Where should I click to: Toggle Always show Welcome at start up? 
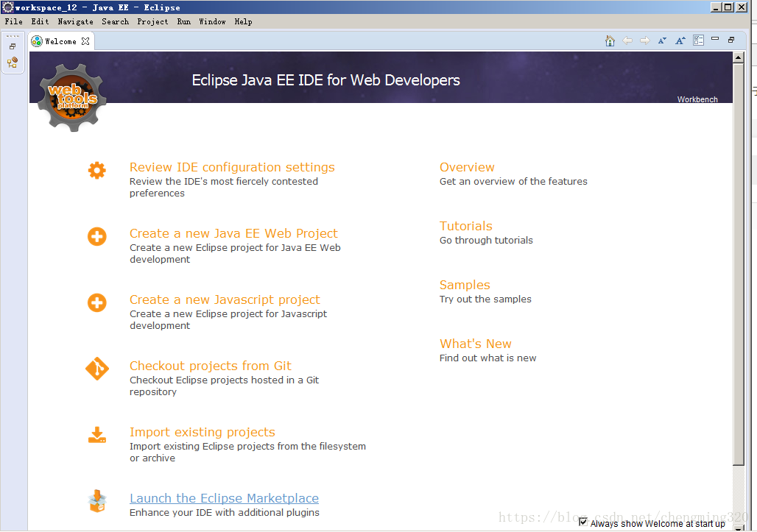point(583,522)
